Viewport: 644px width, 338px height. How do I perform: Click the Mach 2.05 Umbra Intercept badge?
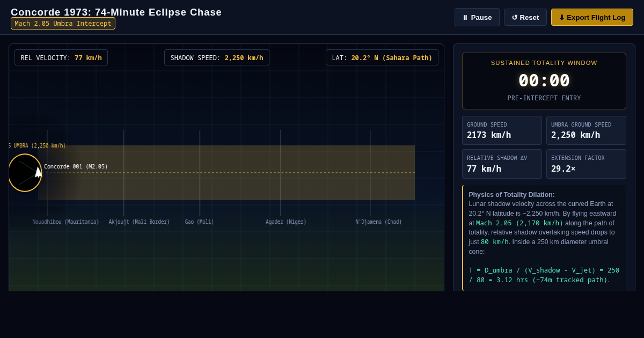point(63,24)
